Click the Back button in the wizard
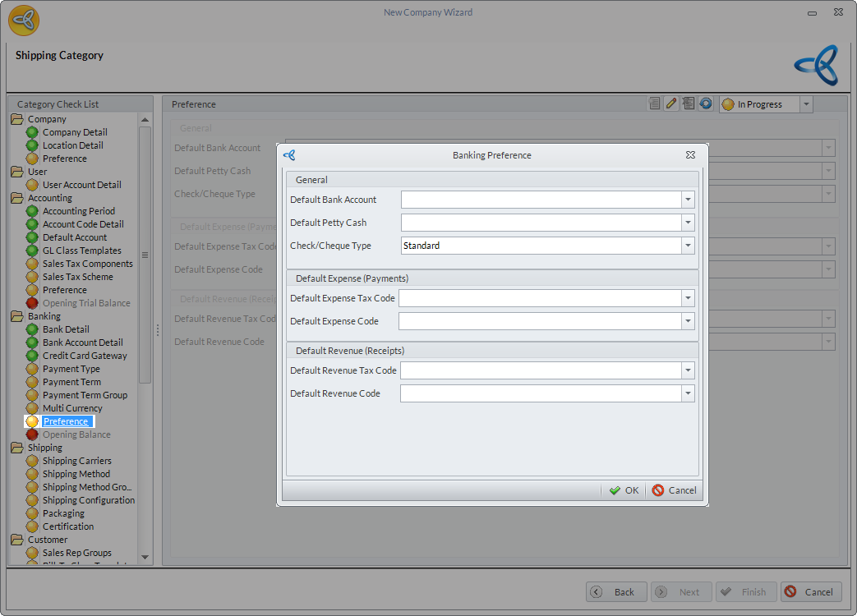Image resolution: width=857 pixels, height=616 pixels. tap(615, 591)
